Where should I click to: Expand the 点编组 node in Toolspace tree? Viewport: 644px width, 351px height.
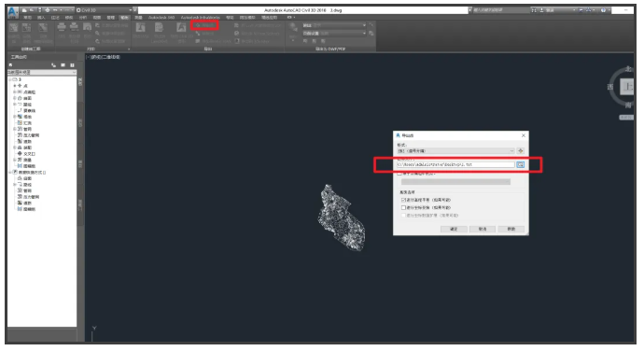pos(14,92)
